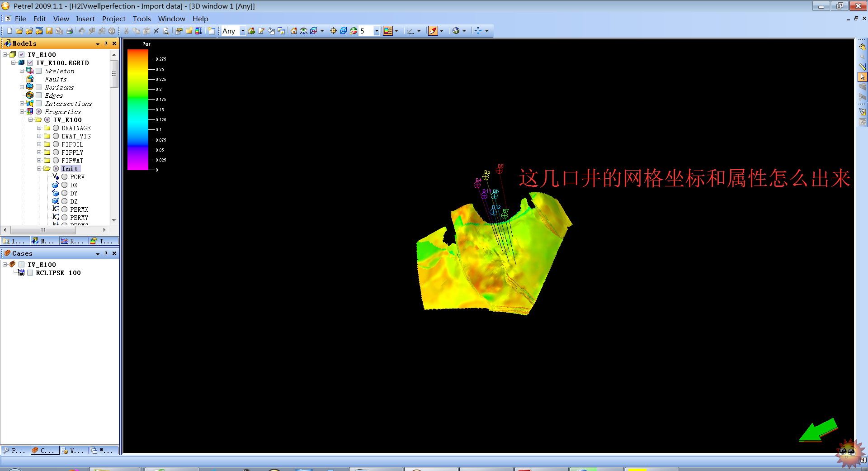Expand the FIPWAT folder
The image size is (868, 471).
[x=39, y=161]
